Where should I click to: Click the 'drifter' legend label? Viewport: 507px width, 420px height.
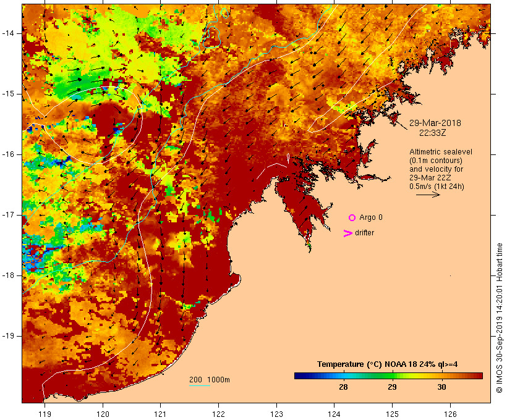(364, 233)
